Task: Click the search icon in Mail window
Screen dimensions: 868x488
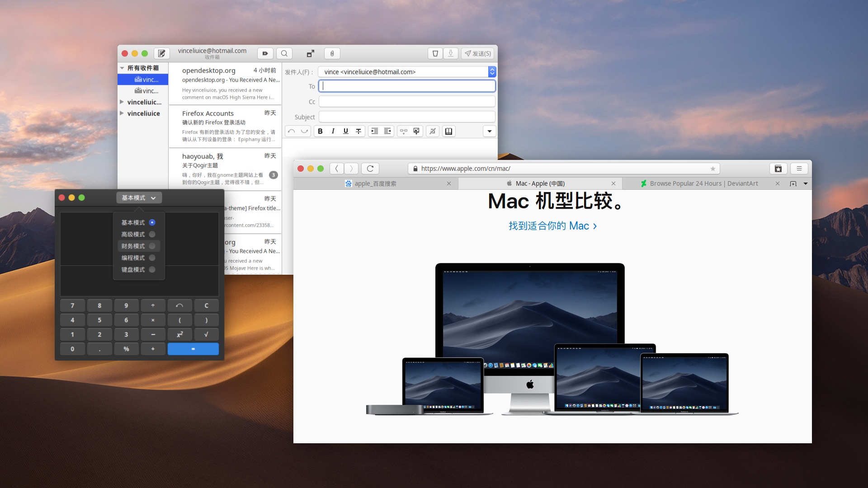Action: pos(284,53)
